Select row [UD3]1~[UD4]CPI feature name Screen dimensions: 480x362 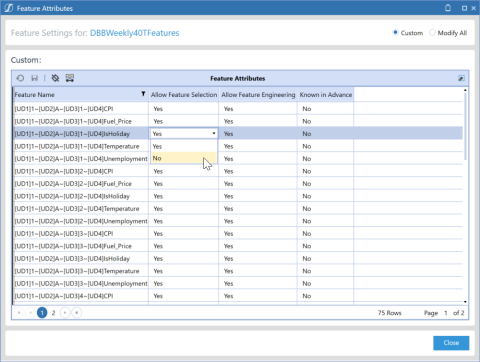point(64,109)
